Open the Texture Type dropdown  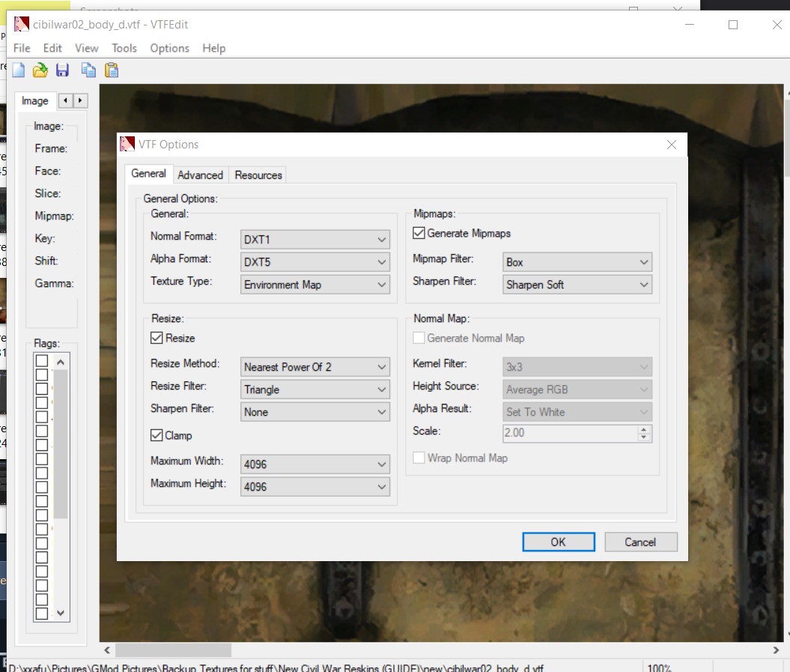click(315, 285)
